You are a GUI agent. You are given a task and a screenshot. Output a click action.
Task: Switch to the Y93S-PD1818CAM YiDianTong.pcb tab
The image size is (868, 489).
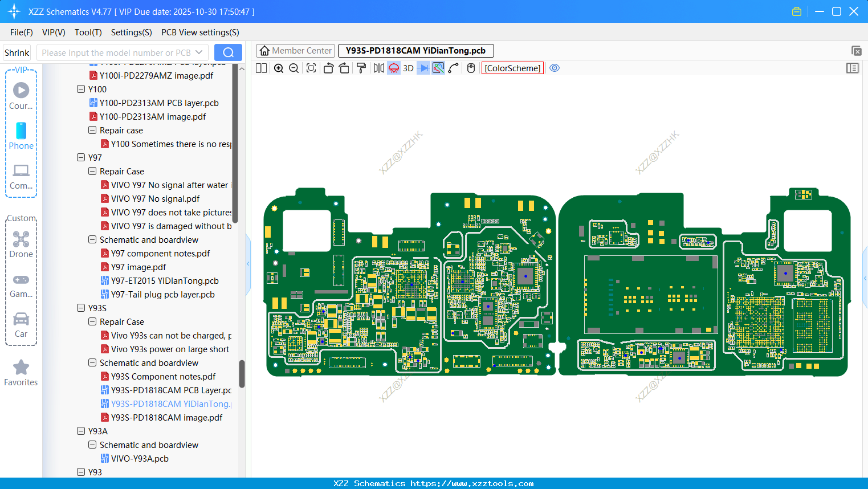coord(415,50)
